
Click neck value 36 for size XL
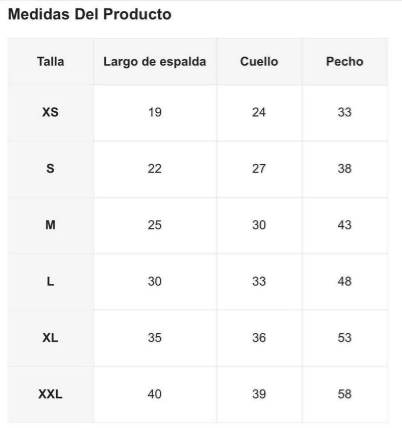[259, 338]
